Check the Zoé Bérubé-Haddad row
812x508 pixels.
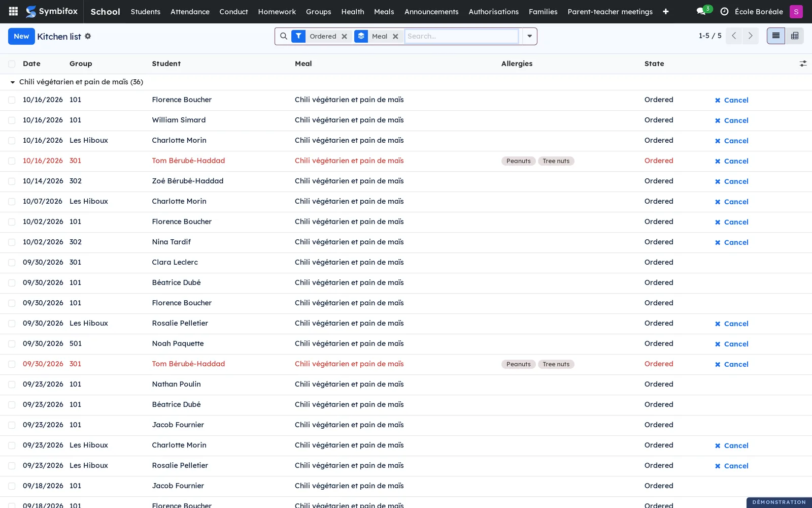[x=12, y=181]
